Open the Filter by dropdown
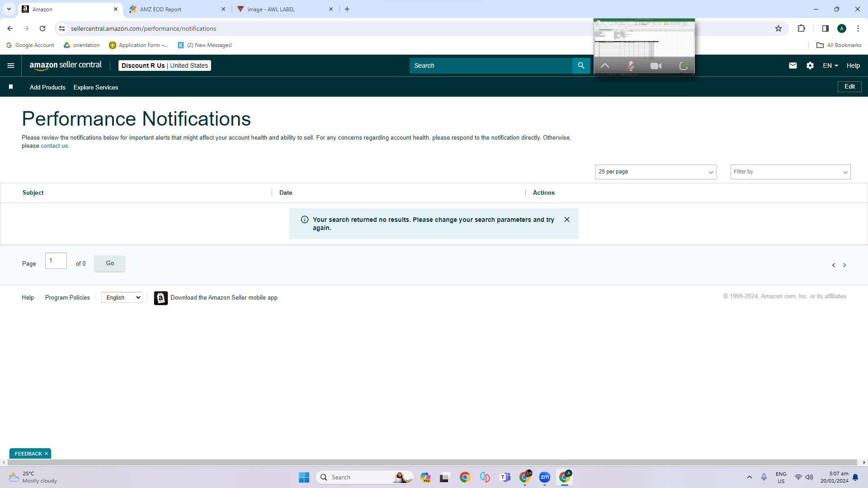The height and width of the screenshot is (488, 868). [790, 172]
